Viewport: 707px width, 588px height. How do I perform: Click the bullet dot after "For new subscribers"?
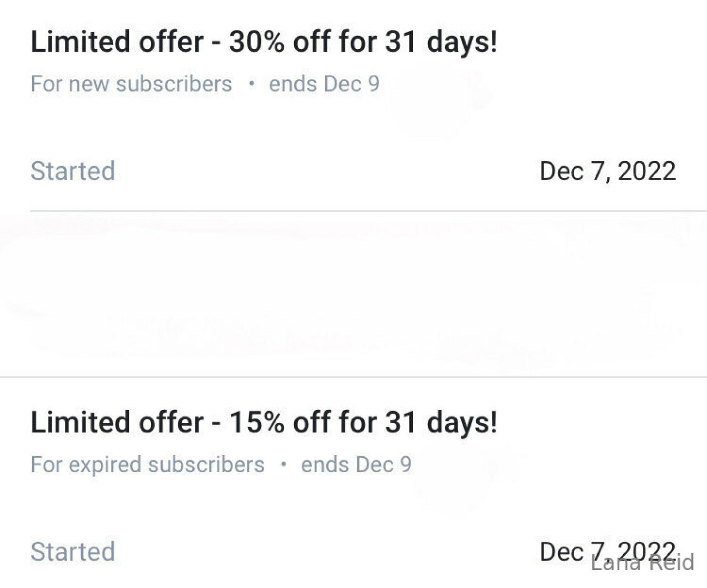(x=251, y=84)
